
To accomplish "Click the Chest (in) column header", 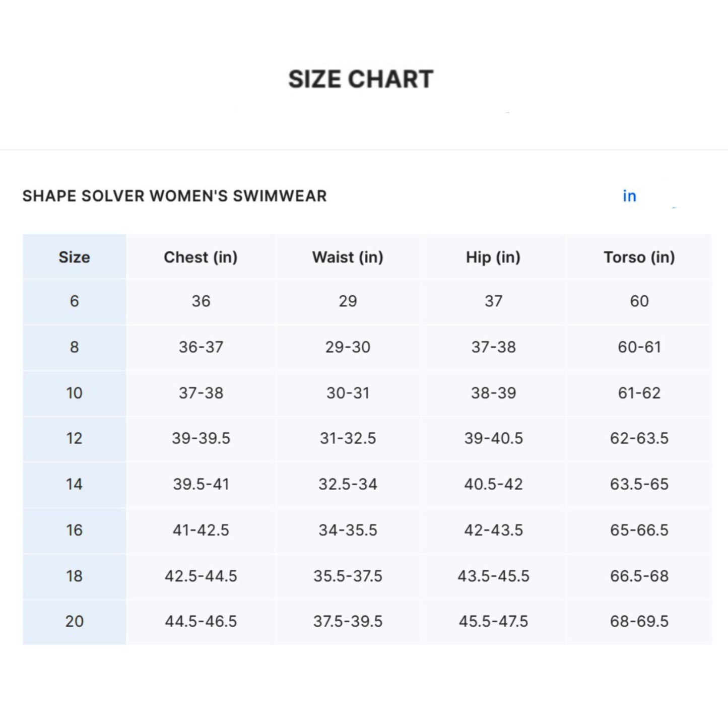I will [x=201, y=257].
